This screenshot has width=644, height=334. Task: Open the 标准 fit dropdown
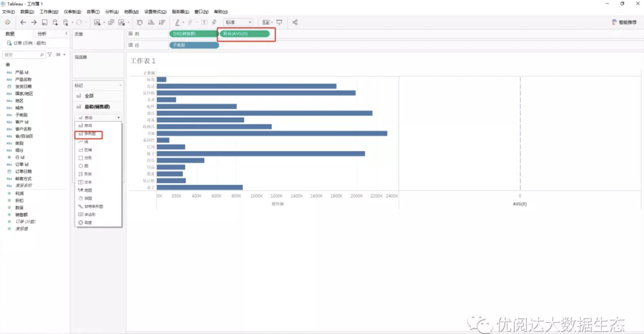point(238,22)
